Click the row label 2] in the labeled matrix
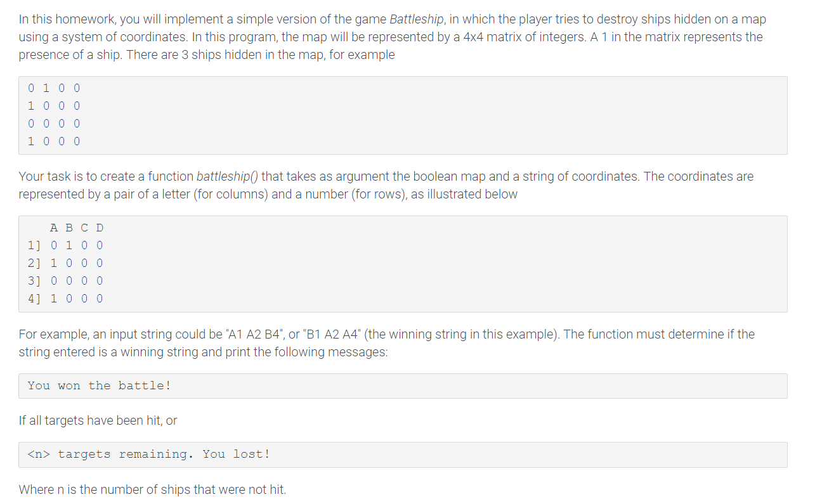The width and height of the screenshot is (815, 504). click(x=35, y=263)
